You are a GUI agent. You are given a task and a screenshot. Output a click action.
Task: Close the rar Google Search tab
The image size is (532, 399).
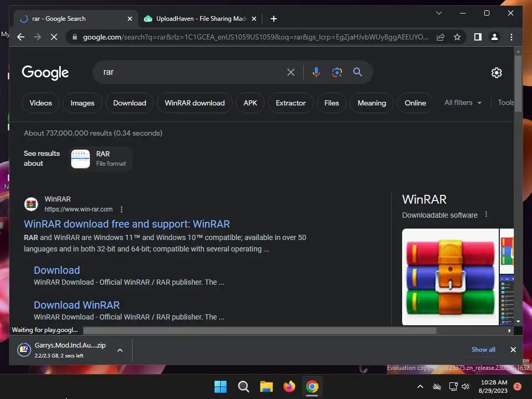pos(129,19)
